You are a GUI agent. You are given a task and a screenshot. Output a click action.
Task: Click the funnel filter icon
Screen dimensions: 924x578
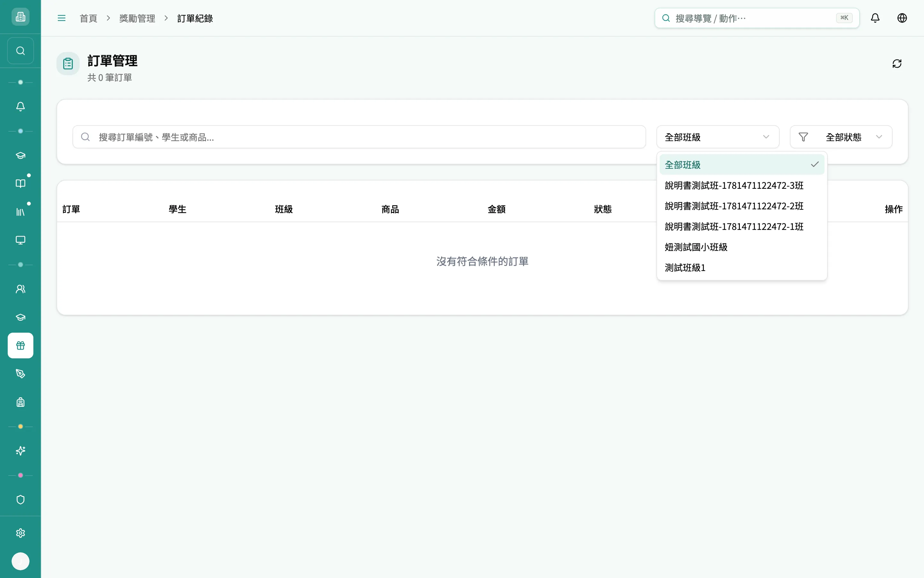803,137
